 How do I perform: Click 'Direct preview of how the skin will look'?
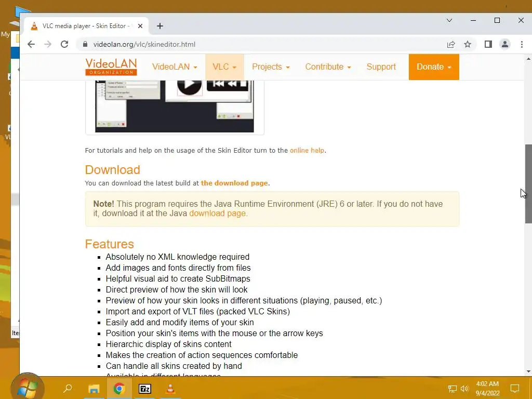click(177, 289)
